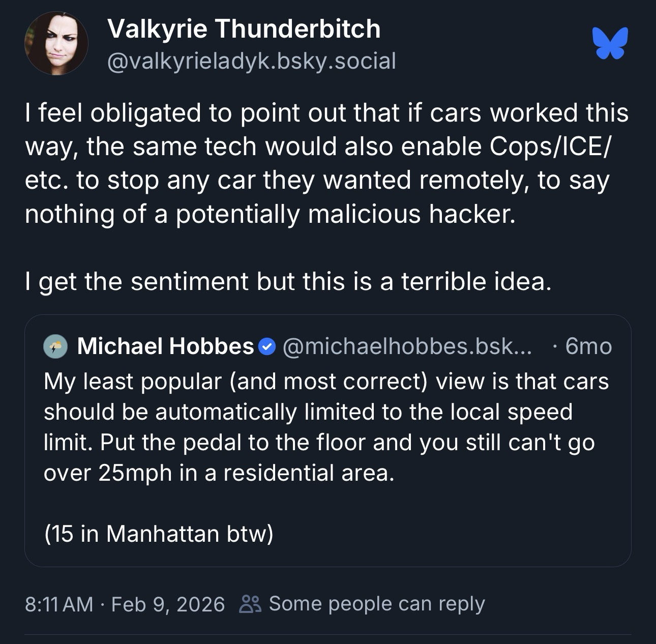Click the @michaelhobbes.bsk... handle
The image size is (656, 644).
pyautogui.click(x=406, y=346)
